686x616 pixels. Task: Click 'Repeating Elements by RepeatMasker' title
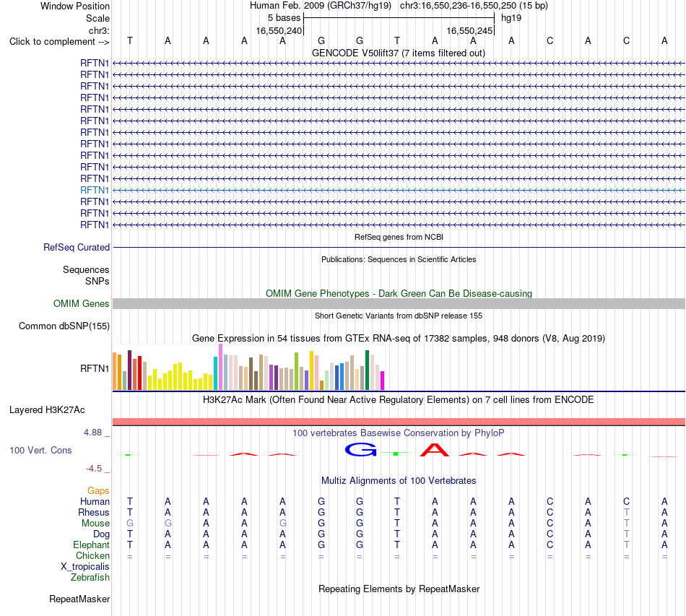[399, 589]
